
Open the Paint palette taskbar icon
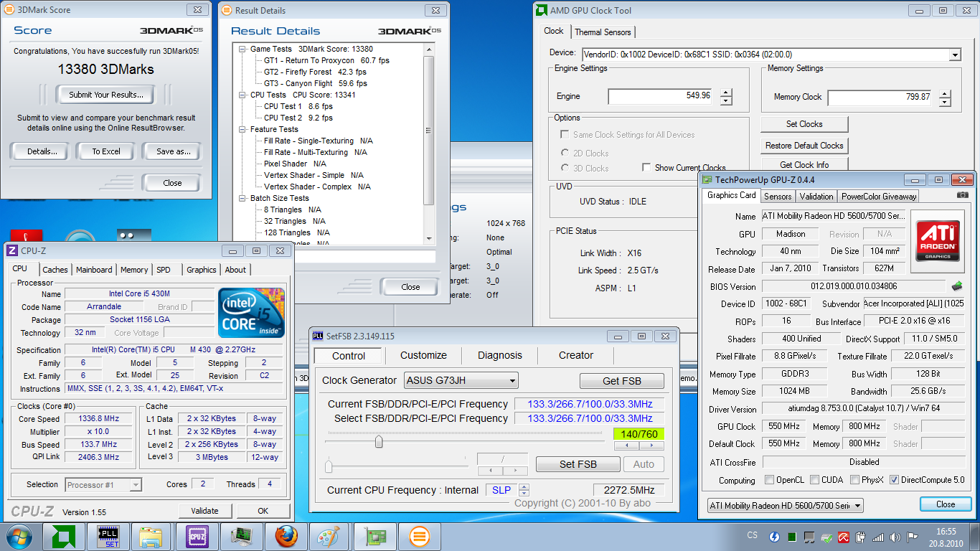pos(329,536)
